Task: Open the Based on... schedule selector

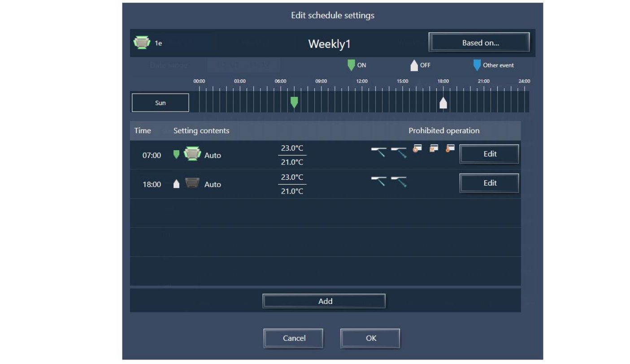Action: (479, 43)
